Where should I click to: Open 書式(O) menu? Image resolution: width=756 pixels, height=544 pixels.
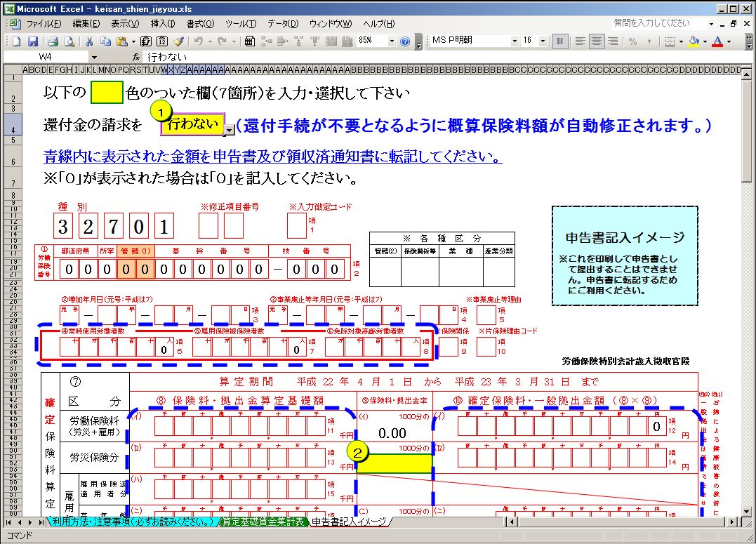(x=200, y=23)
